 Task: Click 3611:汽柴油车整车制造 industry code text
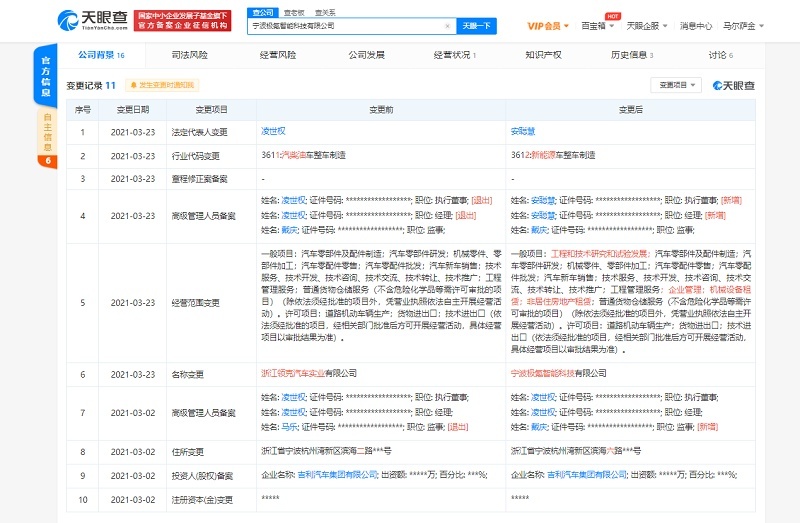(x=303, y=155)
